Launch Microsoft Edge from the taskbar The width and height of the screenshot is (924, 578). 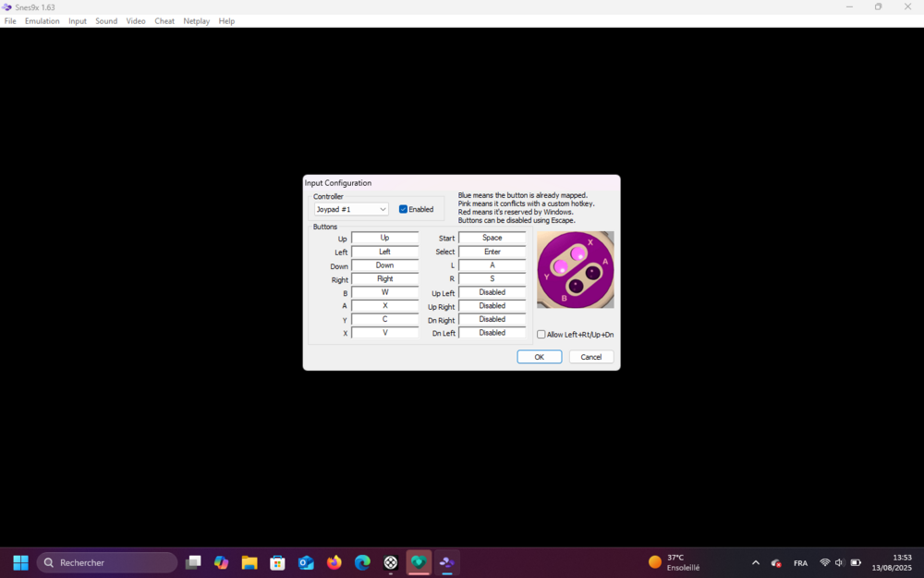click(362, 562)
